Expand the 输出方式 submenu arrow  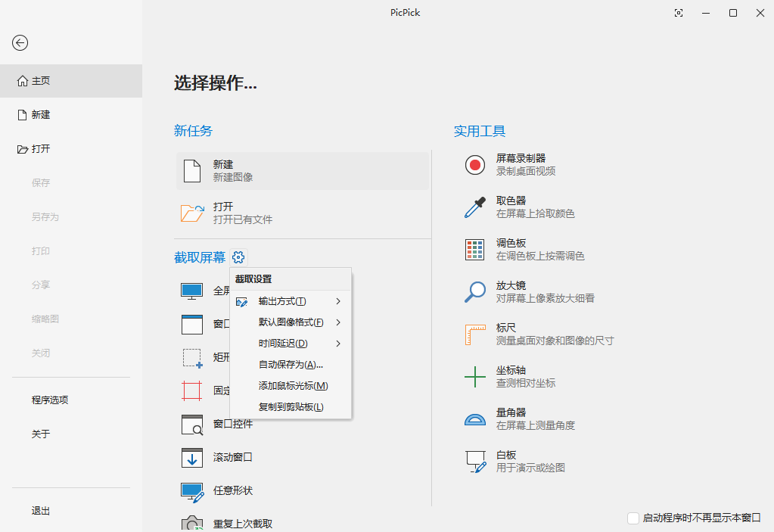(x=338, y=301)
